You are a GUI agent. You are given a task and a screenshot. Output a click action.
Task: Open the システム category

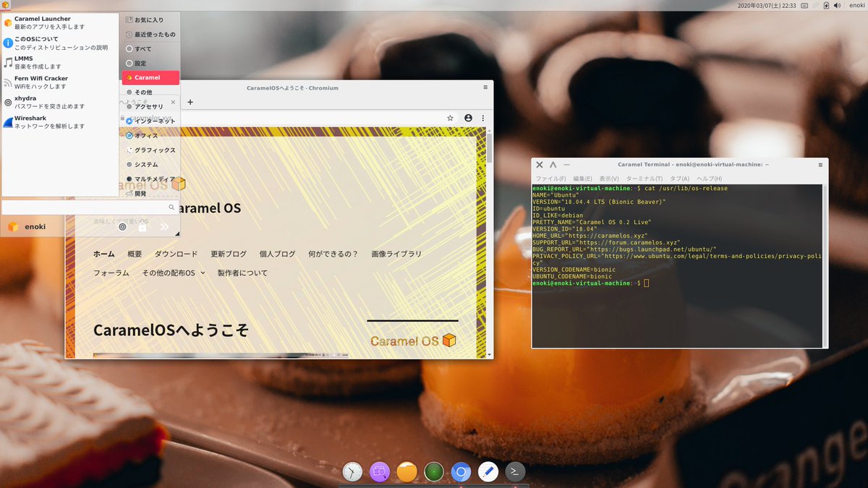[x=150, y=164]
